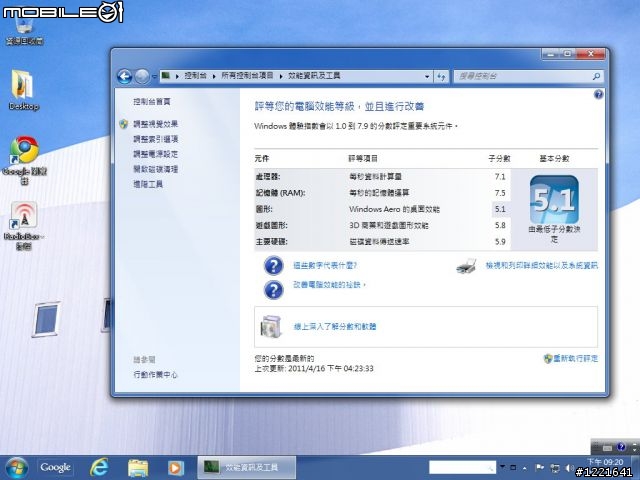The width and height of the screenshot is (640, 480).
Task: Open 進階工具 sidebar link
Action: pyautogui.click(x=148, y=184)
